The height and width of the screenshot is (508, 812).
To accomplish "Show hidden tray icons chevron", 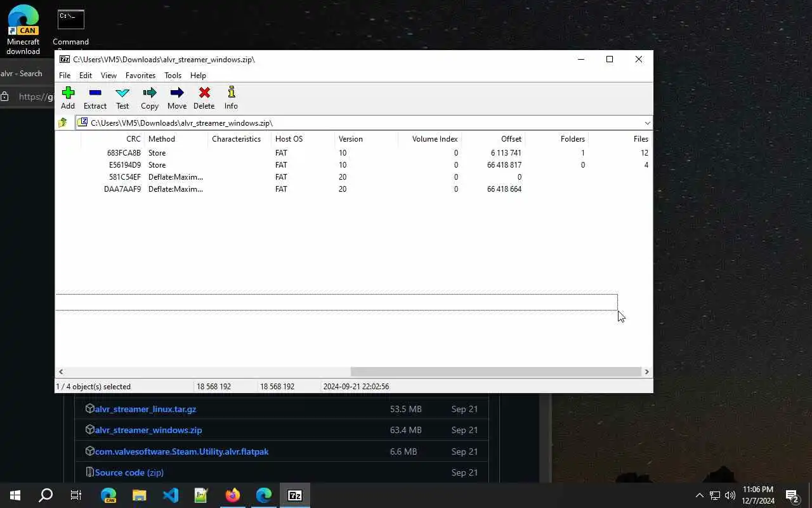I will click(x=699, y=495).
